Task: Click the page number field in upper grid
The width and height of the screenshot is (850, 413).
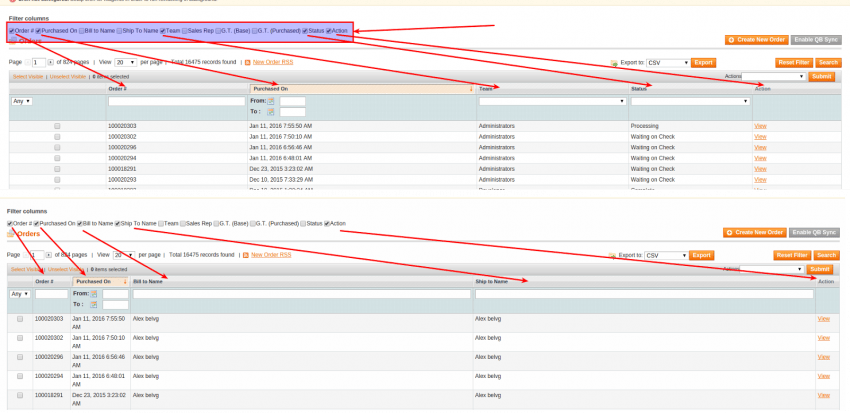Action: [38, 63]
